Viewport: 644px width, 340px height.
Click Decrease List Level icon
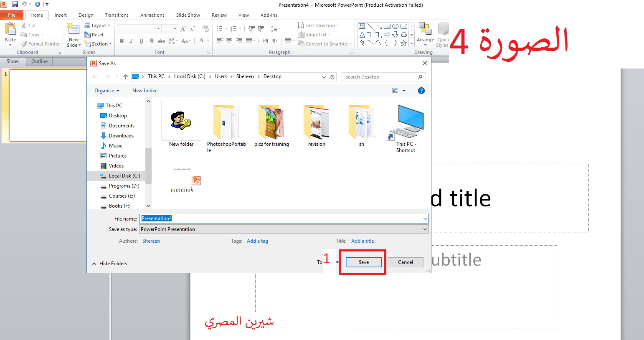(x=251, y=29)
